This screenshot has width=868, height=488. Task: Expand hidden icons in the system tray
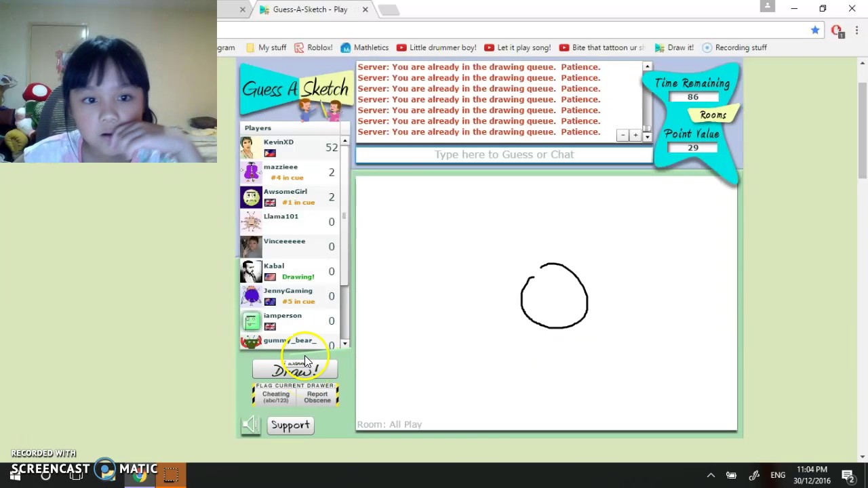tap(711, 475)
